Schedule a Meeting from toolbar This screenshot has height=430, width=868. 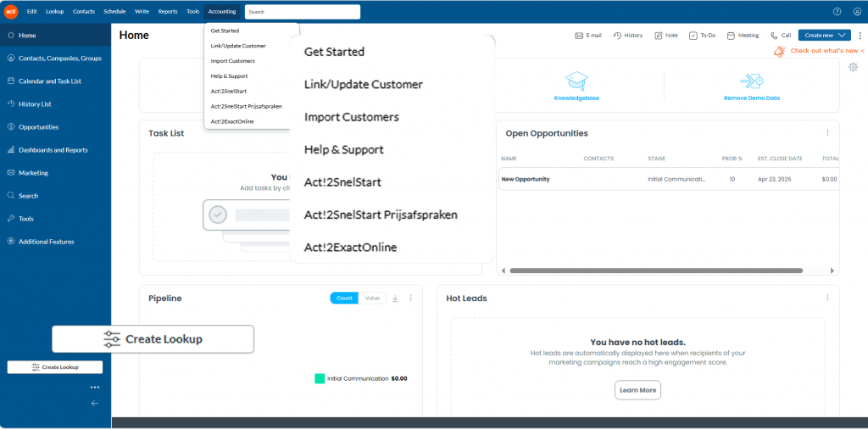tap(731, 36)
